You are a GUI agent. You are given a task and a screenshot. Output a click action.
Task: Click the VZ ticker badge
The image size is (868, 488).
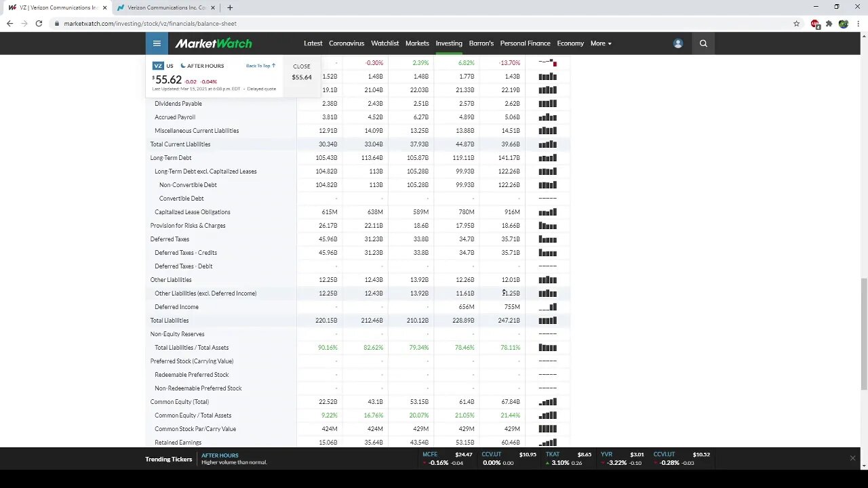[158, 66]
